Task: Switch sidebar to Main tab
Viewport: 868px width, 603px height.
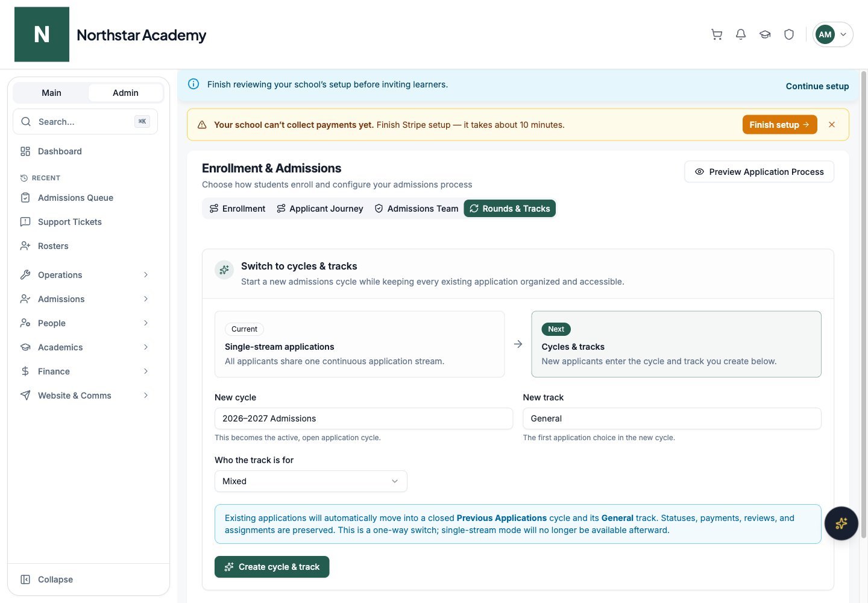Action: (x=51, y=93)
